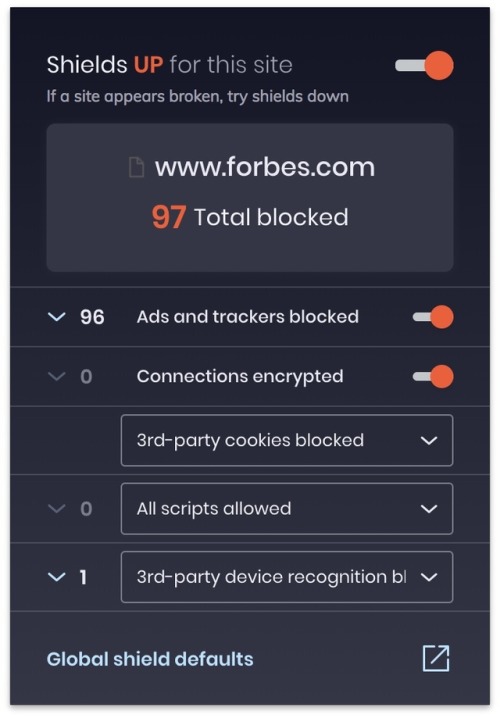This screenshot has height=718, width=500.
Task: Expand the Connections encrypted chevron
Action: point(57,376)
